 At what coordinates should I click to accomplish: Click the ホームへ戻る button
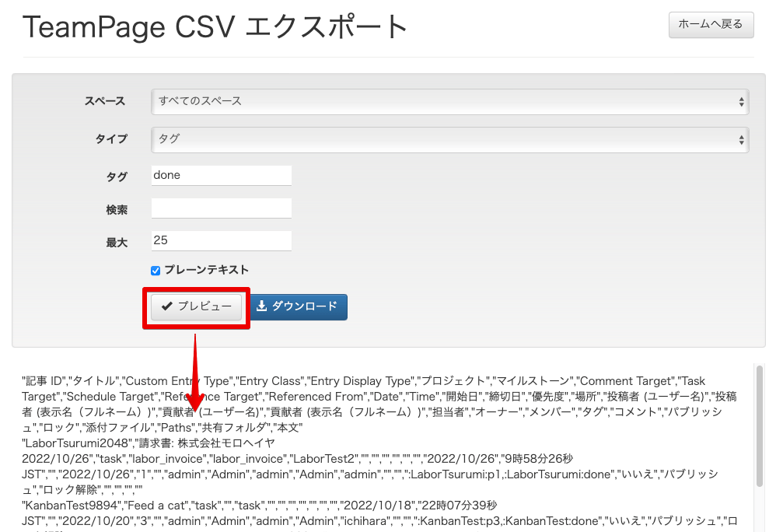click(711, 25)
